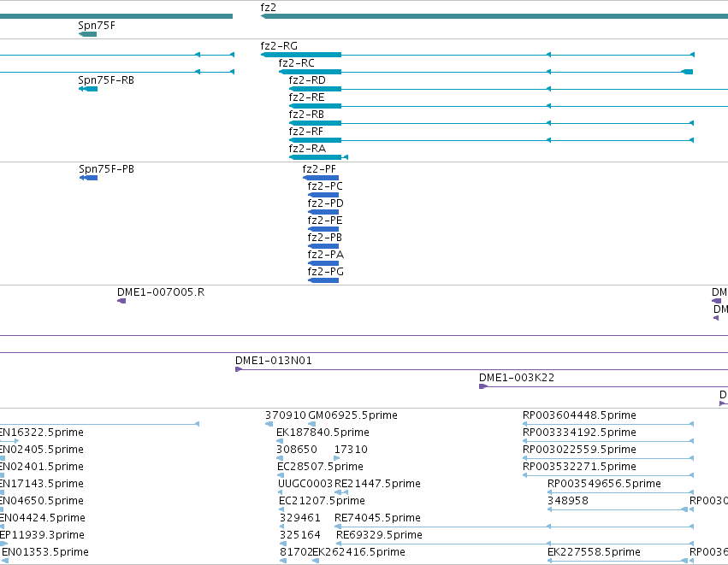This screenshot has width=728, height=565.
Task: Select the 348958 EST feature
Action: point(618,509)
